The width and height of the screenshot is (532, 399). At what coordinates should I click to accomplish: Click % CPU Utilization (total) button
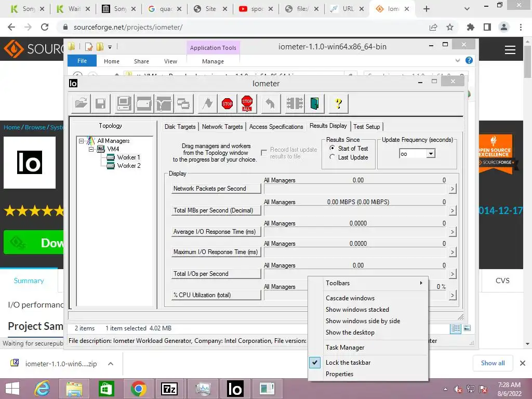[216, 295]
